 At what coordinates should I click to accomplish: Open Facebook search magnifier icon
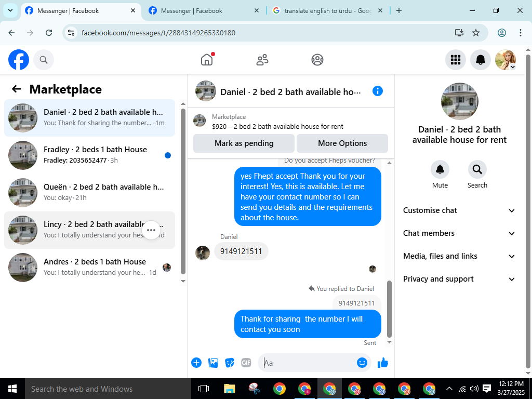[x=44, y=60]
